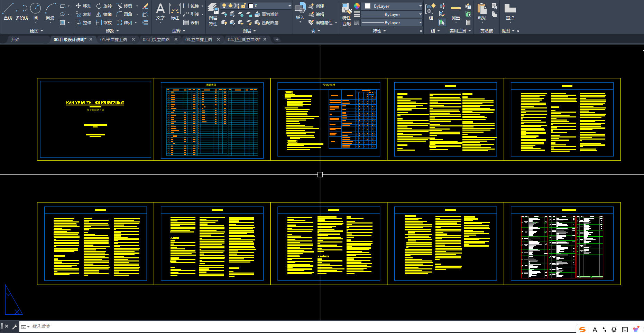Activate the 移动 (Move) tool
Viewport: 644px width, 333px height.
click(x=83, y=6)
